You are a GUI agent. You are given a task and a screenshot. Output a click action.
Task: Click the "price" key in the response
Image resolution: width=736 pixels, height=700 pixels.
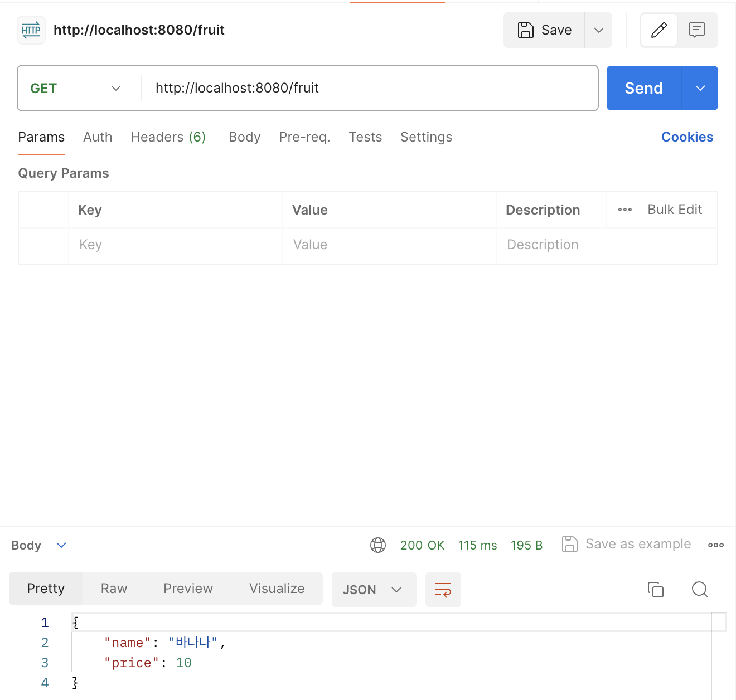(132, 663)
